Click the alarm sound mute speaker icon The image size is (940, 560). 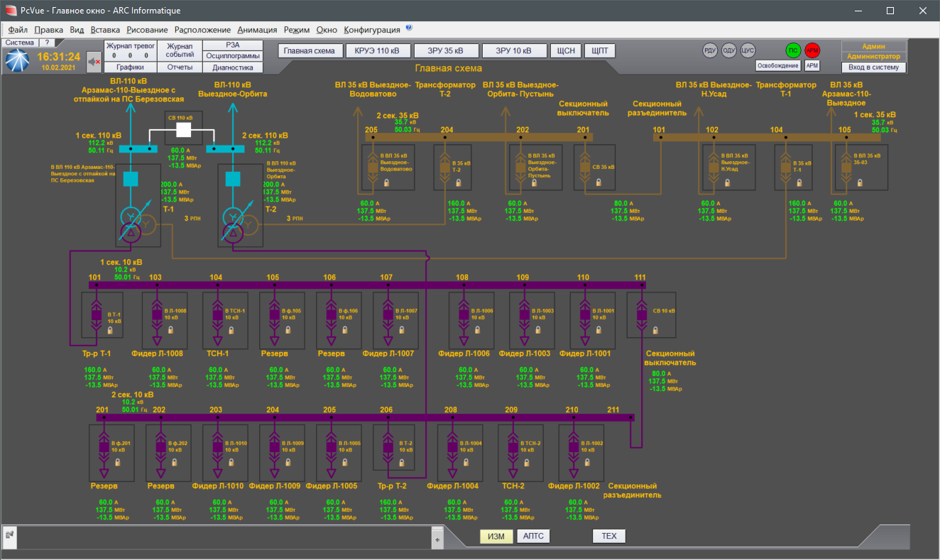[94, 62]
